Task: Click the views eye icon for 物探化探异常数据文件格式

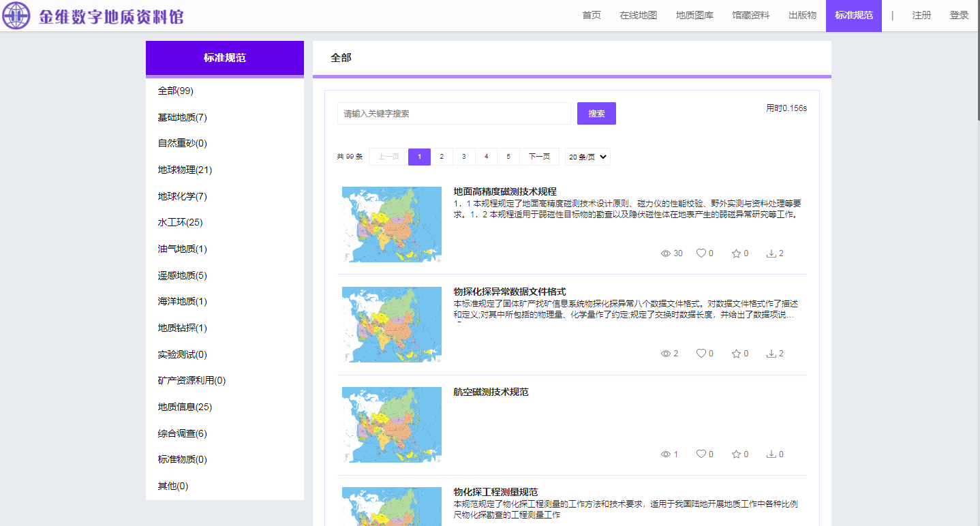Action: point(666,354)
